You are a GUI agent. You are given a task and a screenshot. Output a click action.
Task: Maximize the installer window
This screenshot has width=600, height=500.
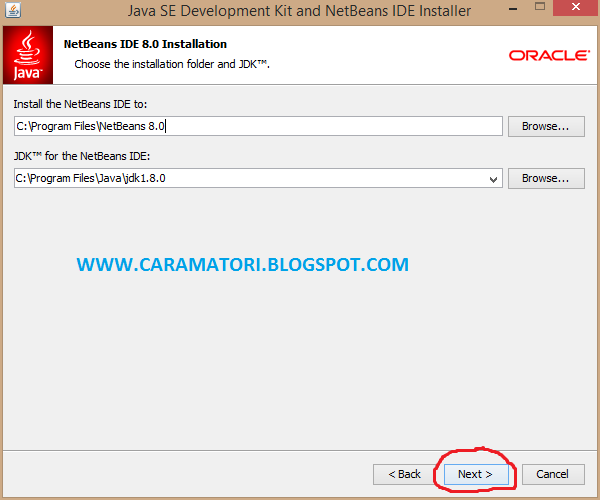[x=540, y=7]
